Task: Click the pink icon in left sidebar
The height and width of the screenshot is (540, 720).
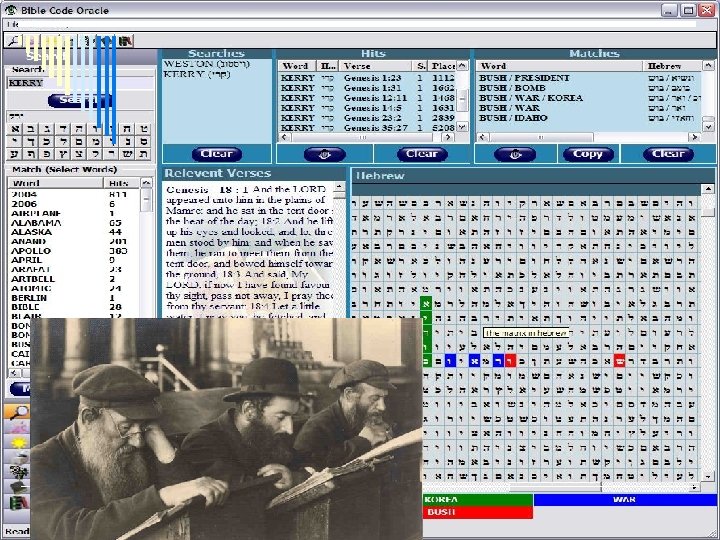Action: [x=17, y=428]
